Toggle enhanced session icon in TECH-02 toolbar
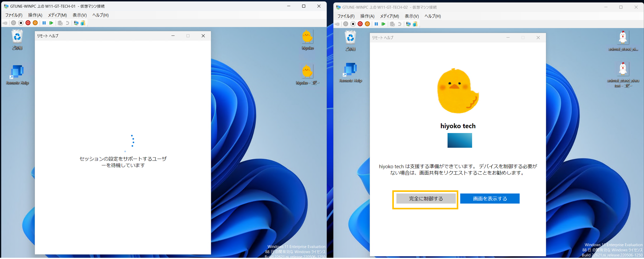 point(408,24)
